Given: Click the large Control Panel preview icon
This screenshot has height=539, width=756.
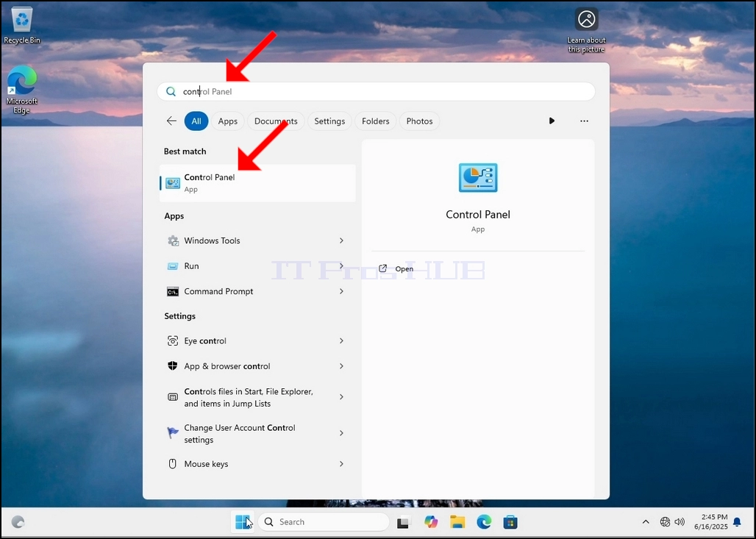Looking at the screenshot, I should (478, 177).
